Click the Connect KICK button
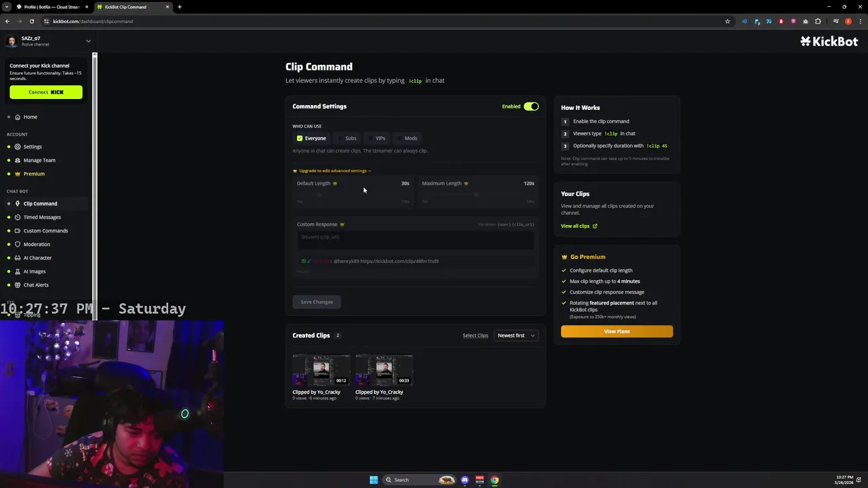 pyautogui.click(x=46, y=92)
